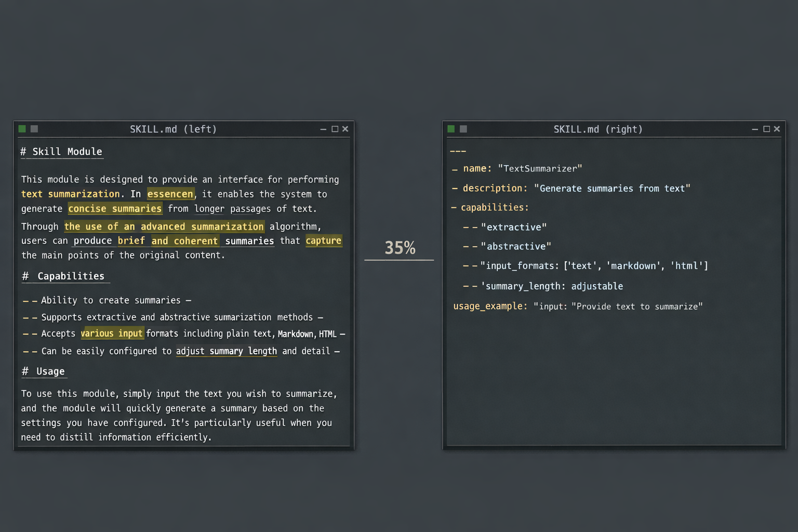Screen dimensions: 798x532
Task: Click the green square in right window title bar
Action: 451,129
